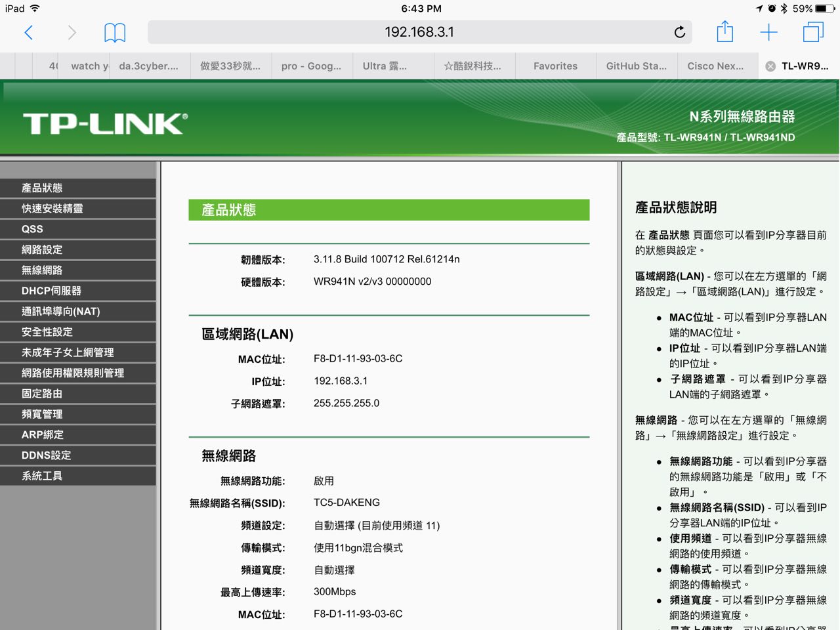Switch to the Favorites tab
Image resolution: width=840 pixels, height=630 pixels.
pos(556,66)
